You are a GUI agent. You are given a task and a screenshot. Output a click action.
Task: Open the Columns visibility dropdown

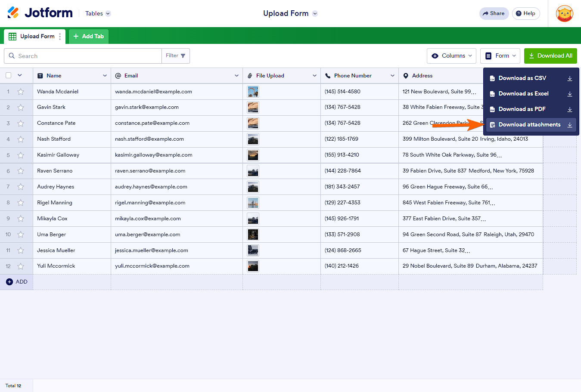[x=451, y=56]
